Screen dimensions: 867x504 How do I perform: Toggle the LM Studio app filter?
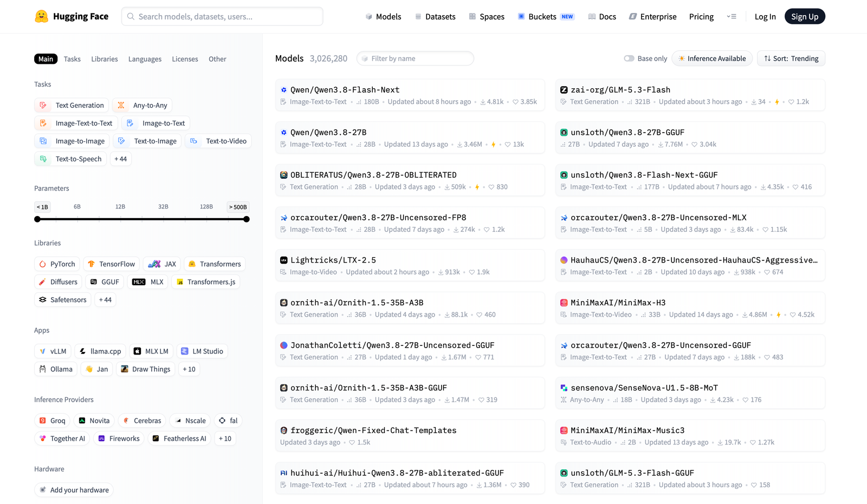(202, 351)
